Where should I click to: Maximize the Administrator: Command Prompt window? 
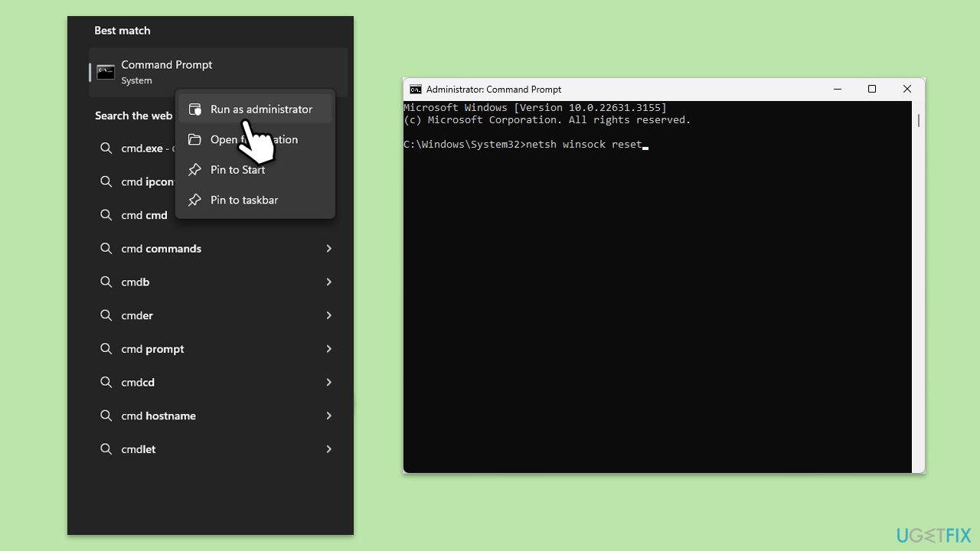[x=872, y=90]
